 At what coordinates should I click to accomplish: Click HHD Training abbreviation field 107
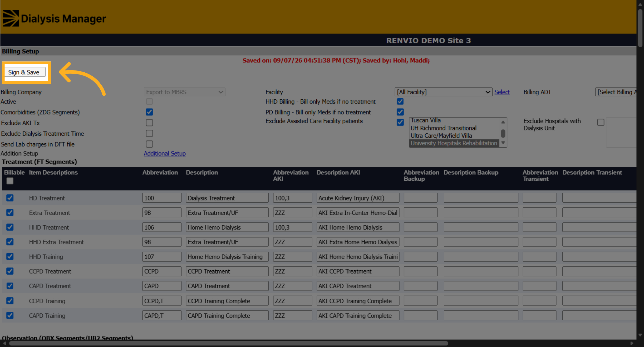click(x=162, y=257)
